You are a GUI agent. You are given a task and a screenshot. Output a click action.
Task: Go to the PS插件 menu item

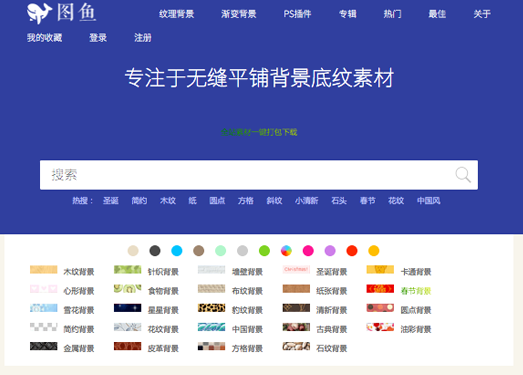[297, 14]
